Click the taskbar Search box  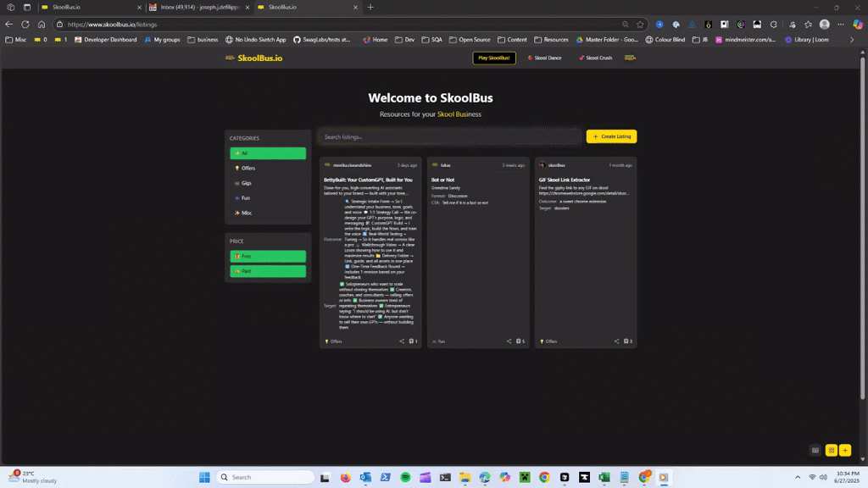(265, 477)
